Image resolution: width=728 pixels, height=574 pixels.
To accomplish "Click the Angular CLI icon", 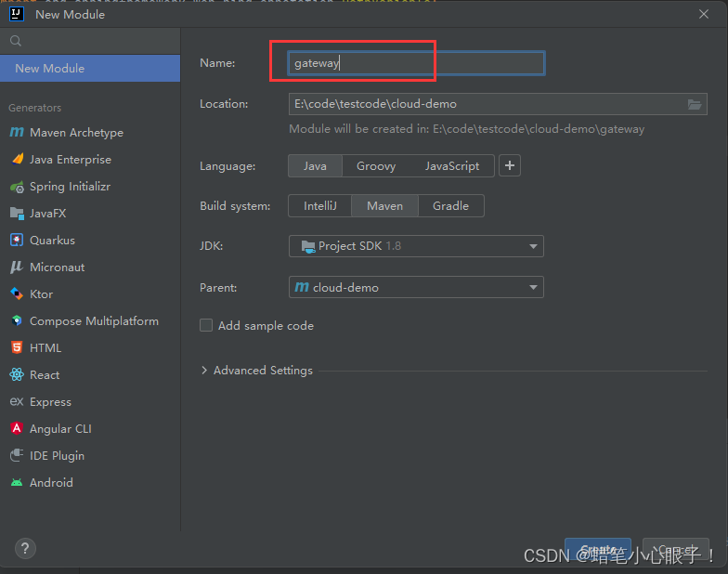I will coord(17,428).
